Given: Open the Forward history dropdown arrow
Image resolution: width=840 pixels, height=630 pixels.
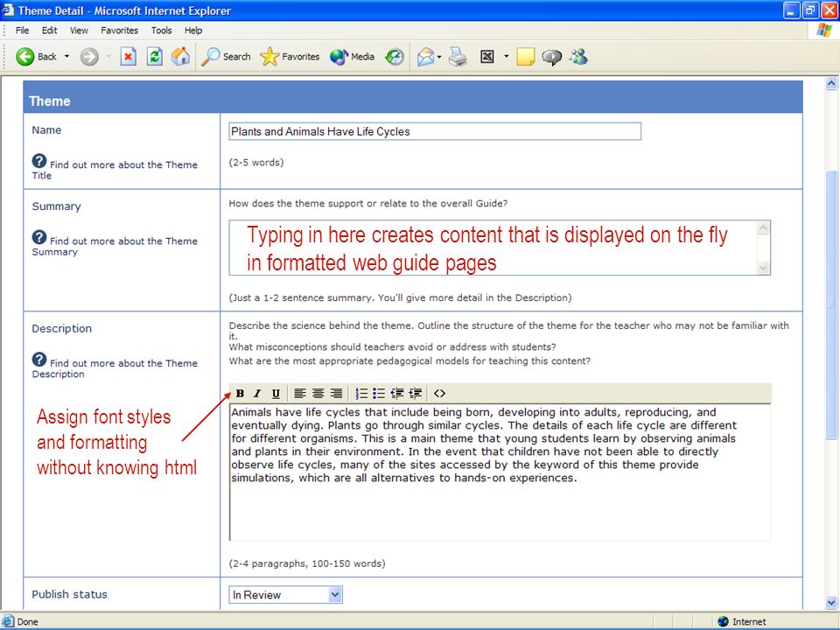Looking at the screenshot, I should pyautogui.click(x=108, y=56).
